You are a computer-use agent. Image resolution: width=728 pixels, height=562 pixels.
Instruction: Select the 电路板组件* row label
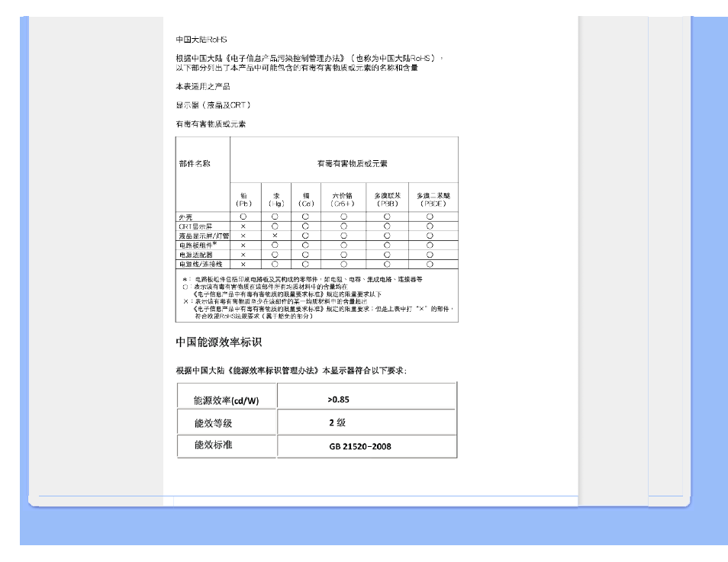tap(198, 245)
